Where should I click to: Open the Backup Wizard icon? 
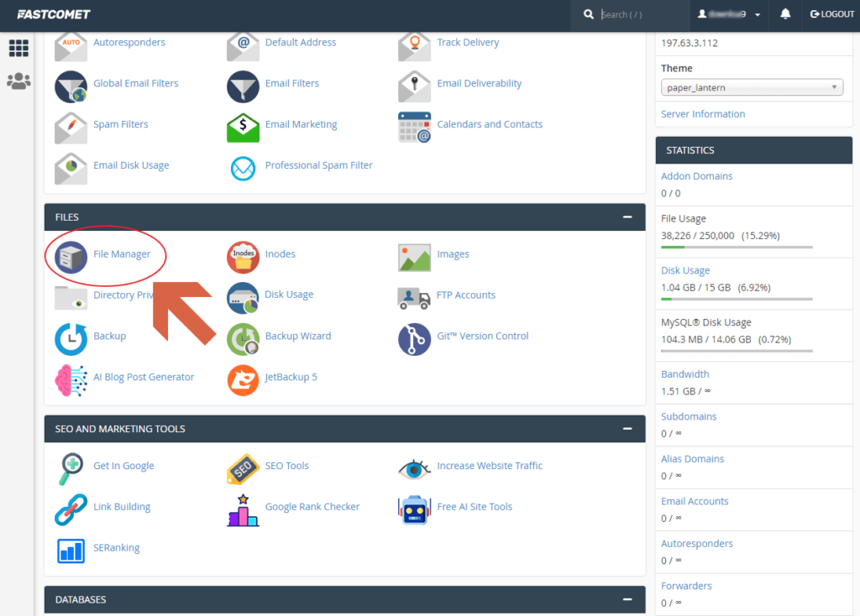click(243, 339)
